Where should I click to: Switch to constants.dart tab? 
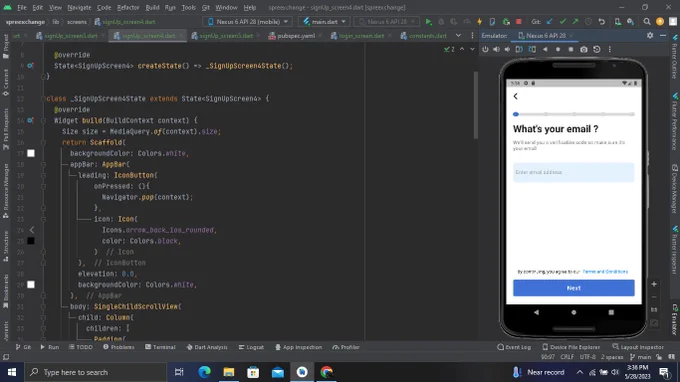click(x=424, y=36)
